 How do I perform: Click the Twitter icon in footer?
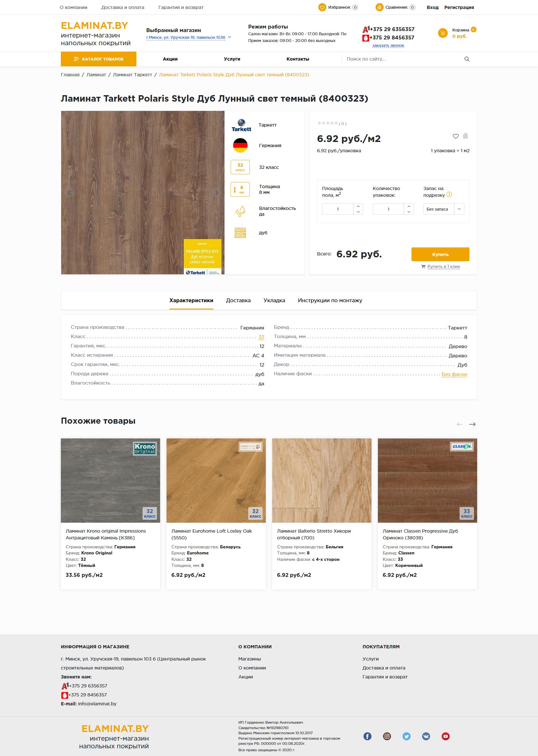coord(406,736)
